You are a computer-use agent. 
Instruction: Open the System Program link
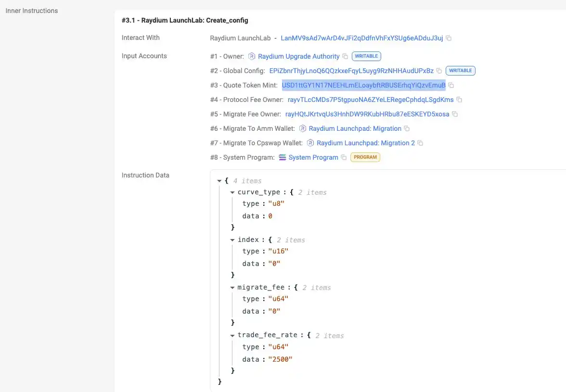click(x=313, y=157)
